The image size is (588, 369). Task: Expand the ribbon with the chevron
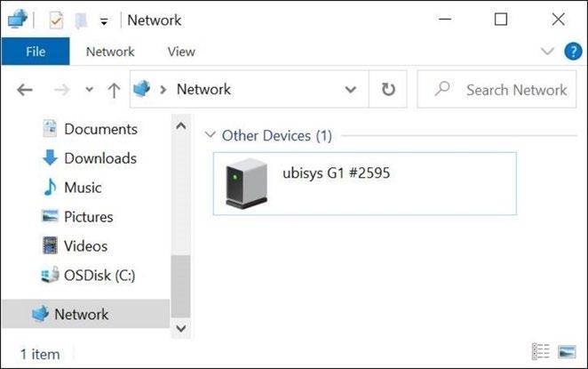click(547, 51)
